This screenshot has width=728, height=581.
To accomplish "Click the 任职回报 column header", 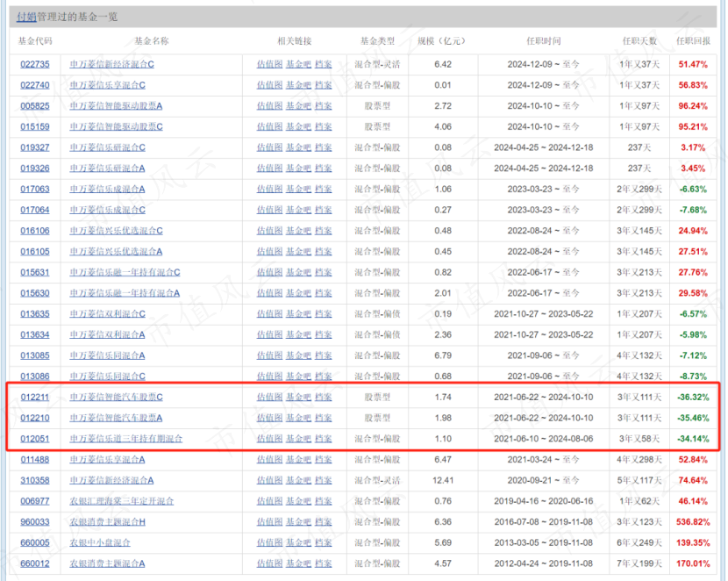I will point(693,41).
